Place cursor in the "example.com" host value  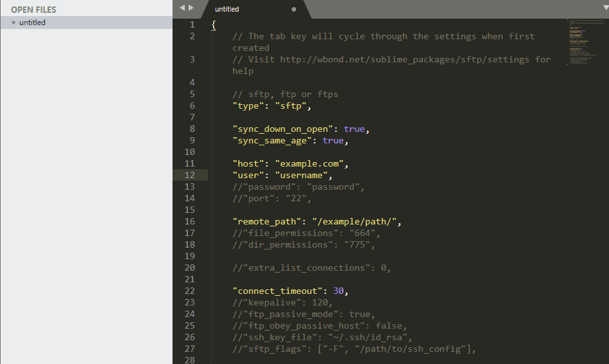(311, 163)
